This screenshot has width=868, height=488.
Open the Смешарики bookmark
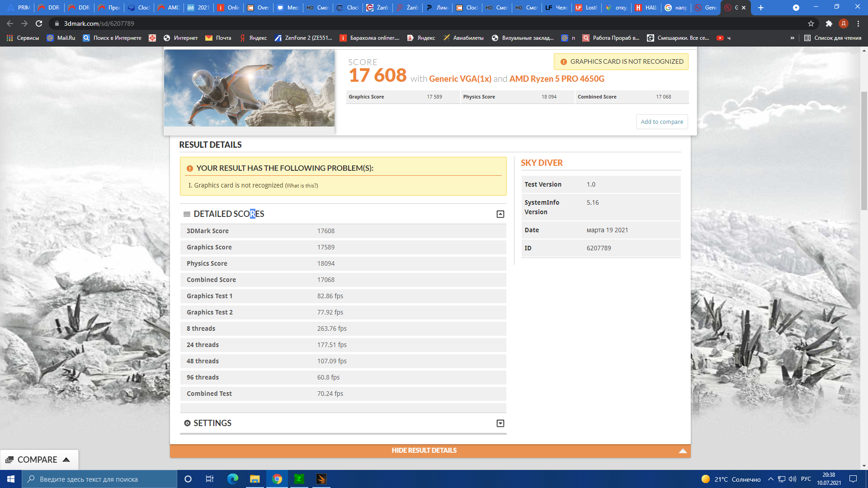click(678, 38)
